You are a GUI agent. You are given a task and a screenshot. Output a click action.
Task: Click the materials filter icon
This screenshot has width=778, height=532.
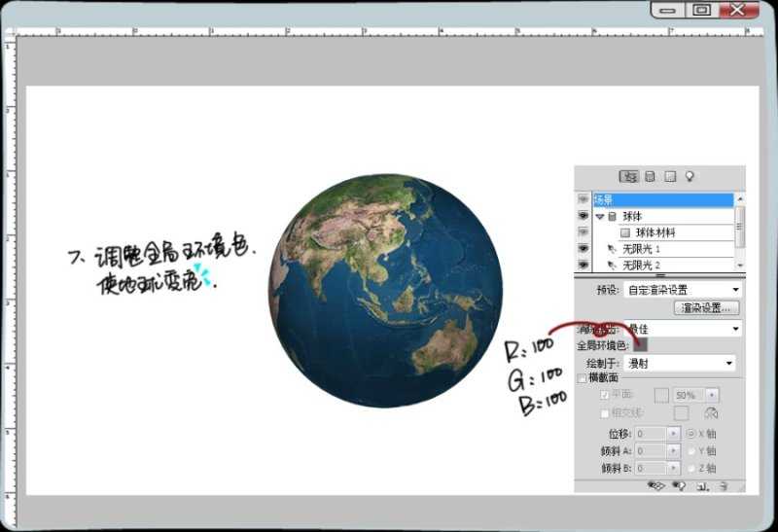point(670,176)
